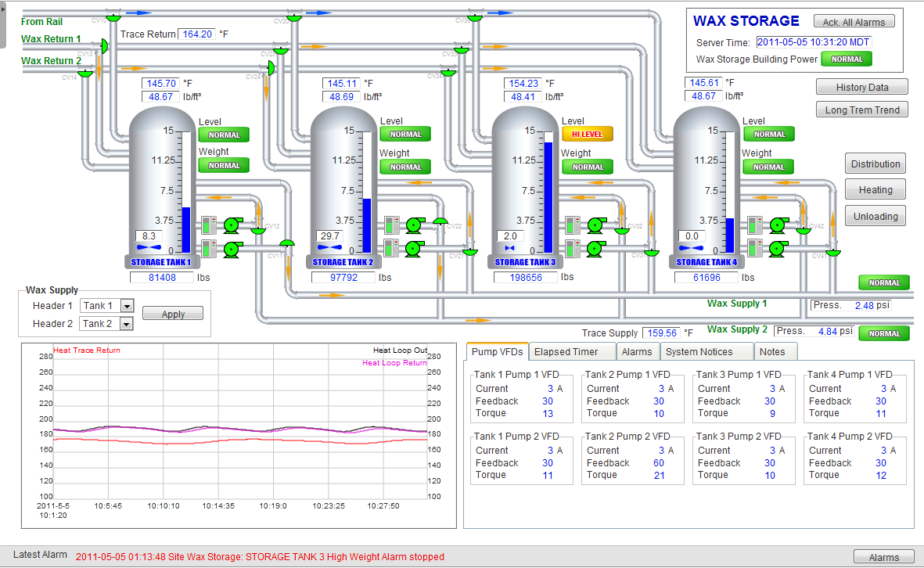This screenshot has height=568, width=924.
Task: Select the Storage Tank 3 weight value 198656
Action: (526, 278)
